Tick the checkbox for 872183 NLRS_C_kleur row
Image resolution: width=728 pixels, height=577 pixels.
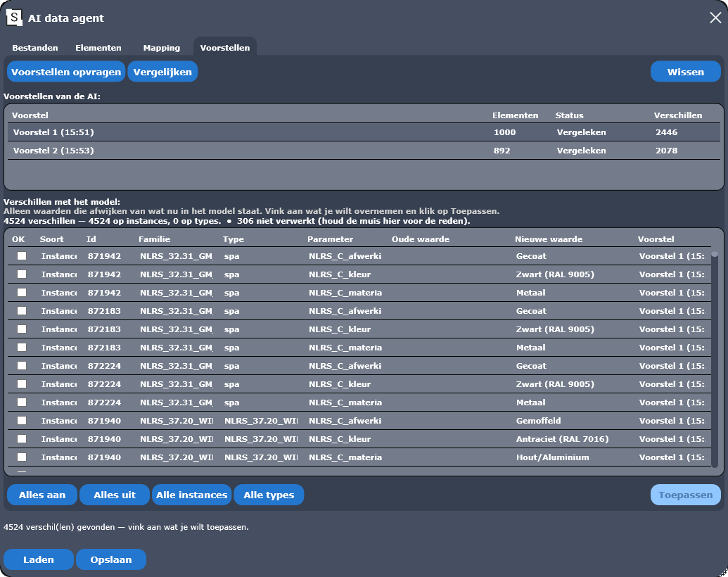click(22, 329)
